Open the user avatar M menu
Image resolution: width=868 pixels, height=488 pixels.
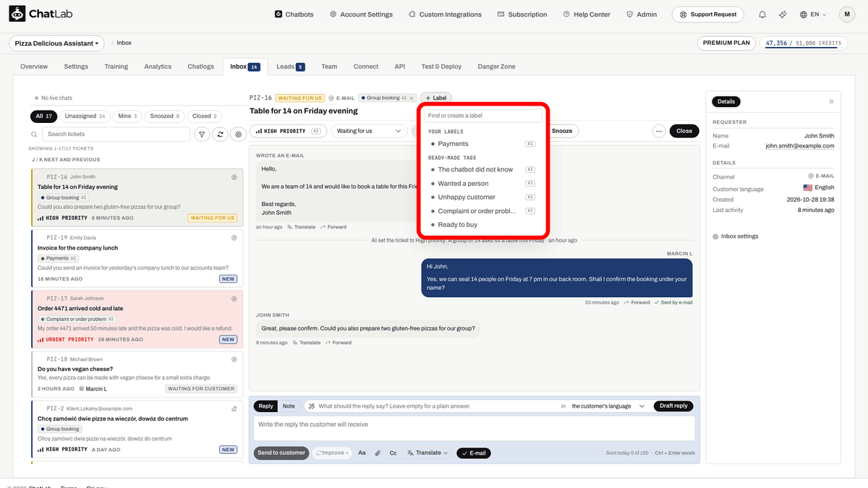point(847,14)
